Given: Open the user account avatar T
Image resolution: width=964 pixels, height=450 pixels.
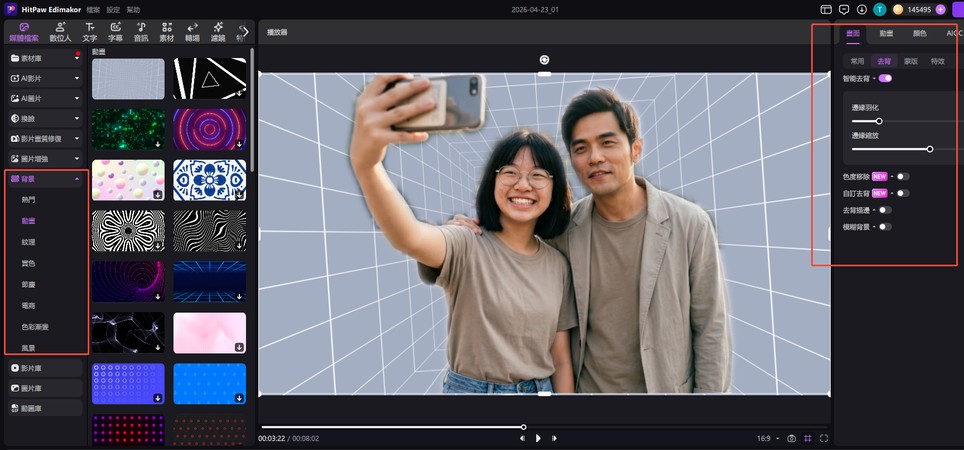Looking at the screenshot, I should coord(880,10).
